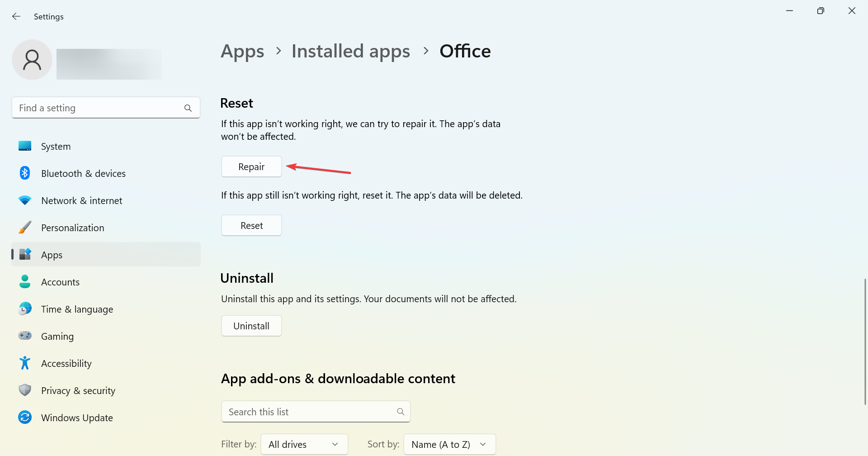Open Time & language settings

point(106,309)
